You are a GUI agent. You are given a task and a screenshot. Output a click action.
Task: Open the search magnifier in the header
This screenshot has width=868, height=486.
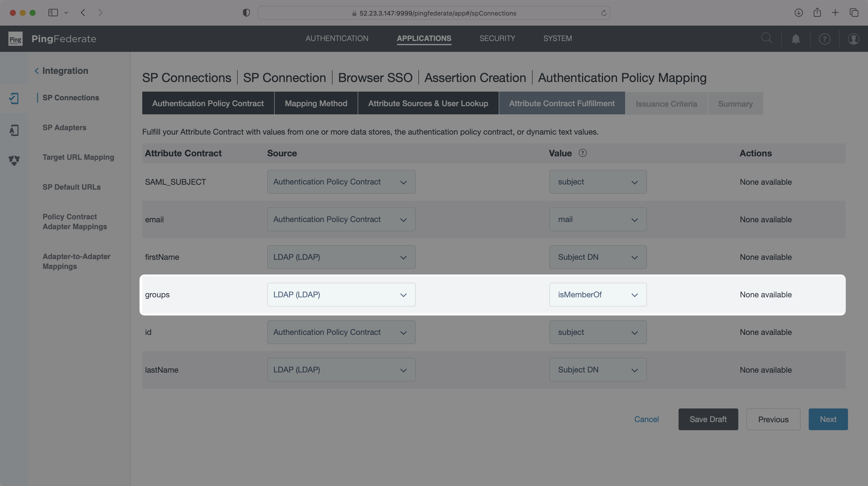pyautogui.click(x=767, y=38)
